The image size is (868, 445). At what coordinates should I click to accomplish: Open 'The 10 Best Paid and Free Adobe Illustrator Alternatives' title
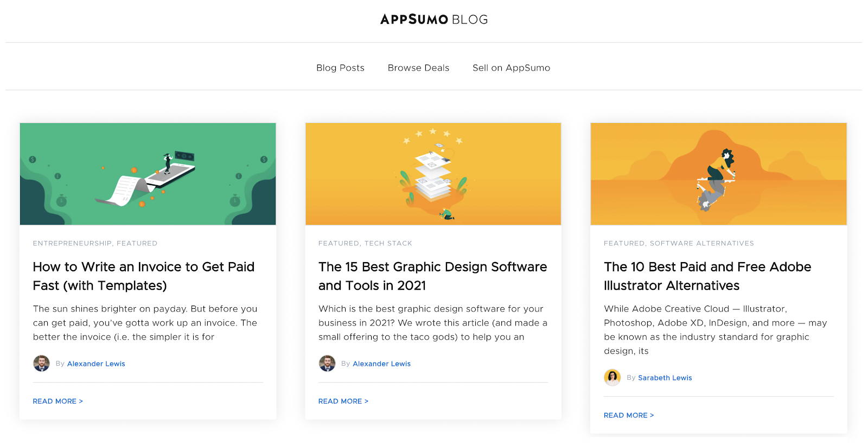click(x=707, y=276)
